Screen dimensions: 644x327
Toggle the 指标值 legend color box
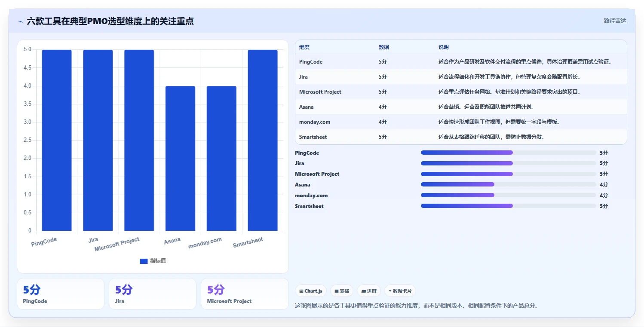click(144, 261)
